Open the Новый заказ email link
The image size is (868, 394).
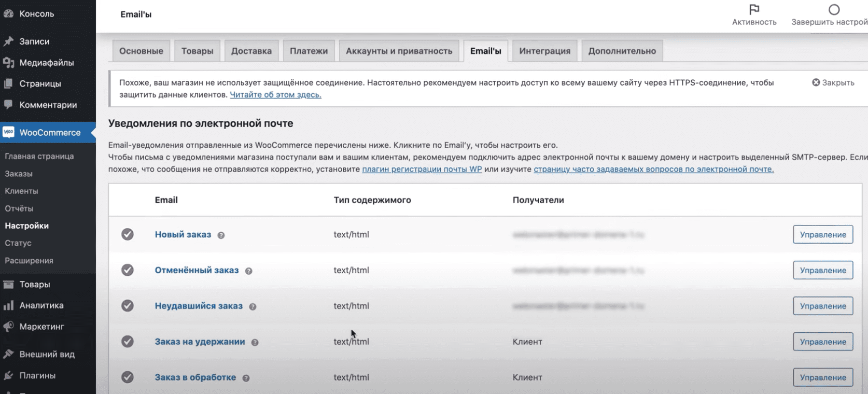pos(183,234)
